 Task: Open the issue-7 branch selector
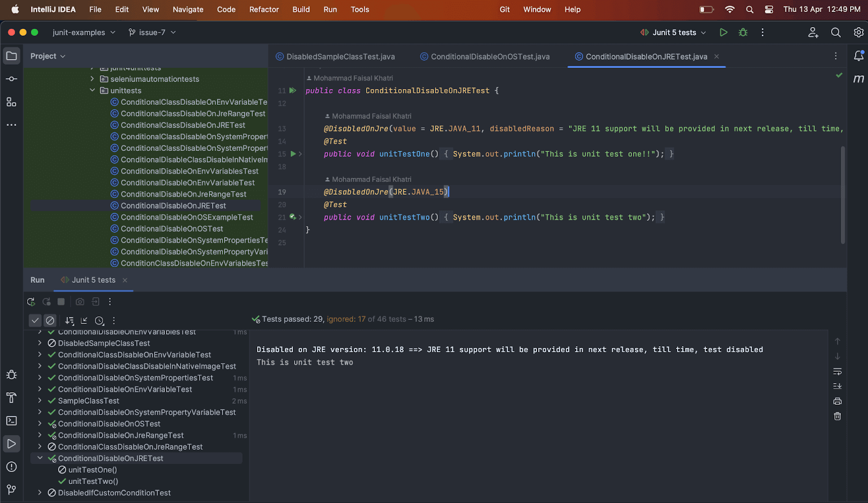tap(152, 32)
